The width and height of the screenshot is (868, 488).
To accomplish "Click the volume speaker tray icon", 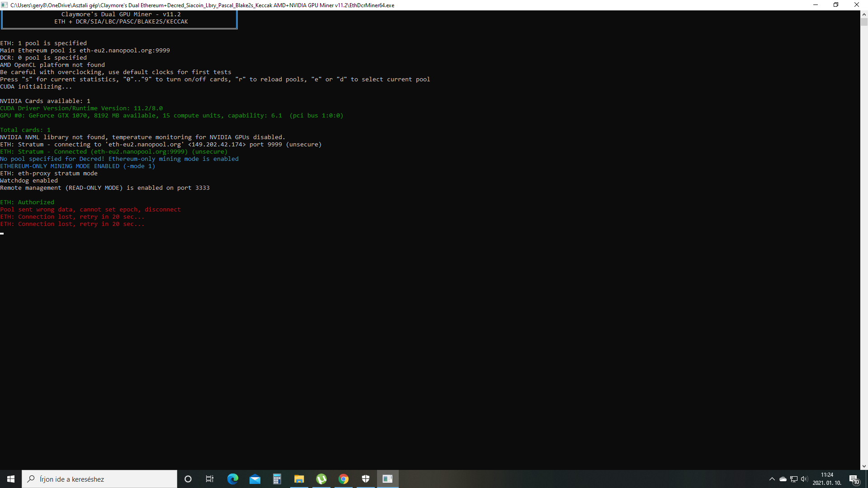I will click(x=804, y=479).
